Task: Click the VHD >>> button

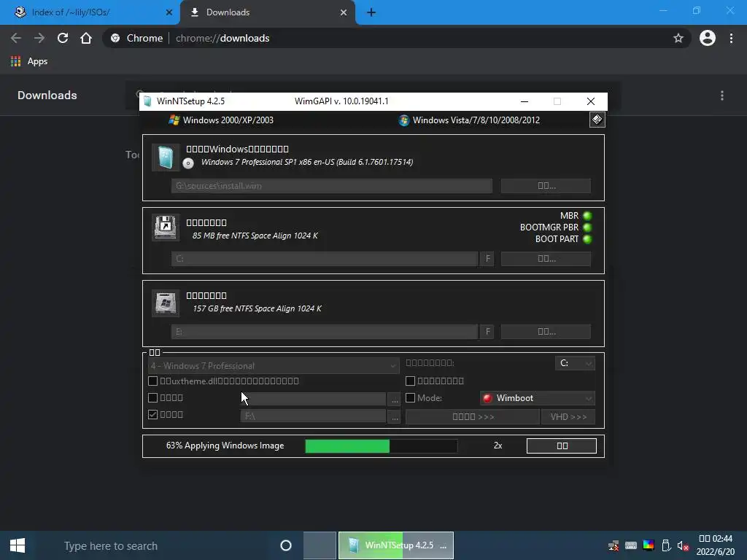Action: coord(568,416)
